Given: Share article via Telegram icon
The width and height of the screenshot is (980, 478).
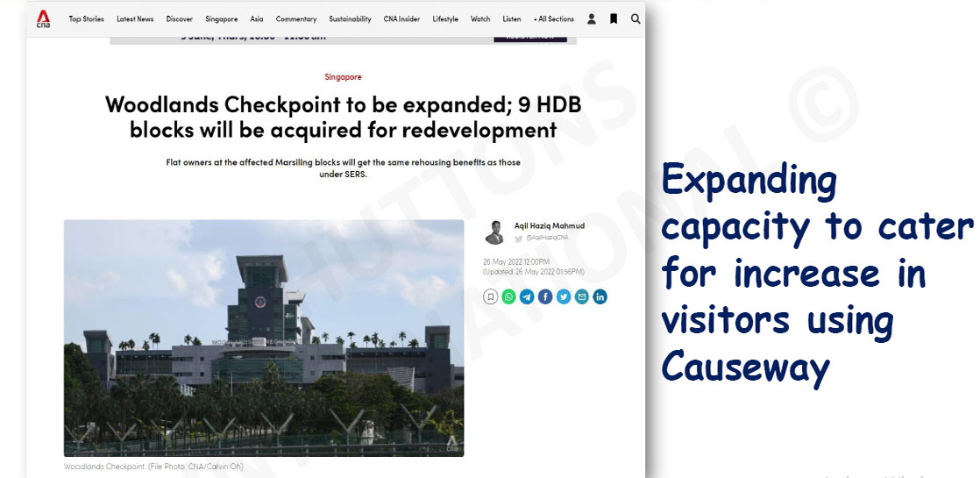Looking at the screenshot, I should pos(527,296).
